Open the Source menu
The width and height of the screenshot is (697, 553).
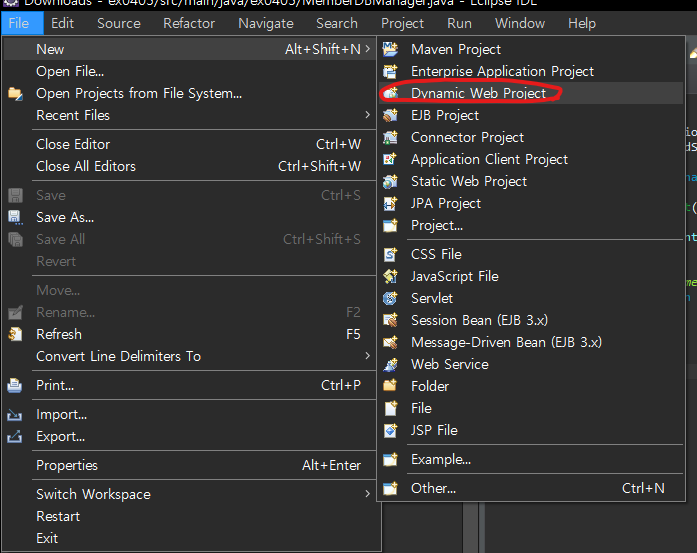pos(119,23)
